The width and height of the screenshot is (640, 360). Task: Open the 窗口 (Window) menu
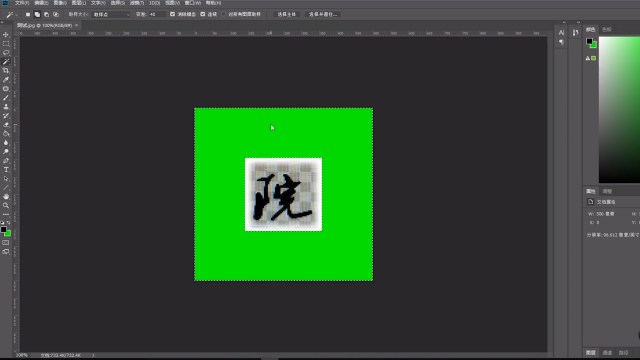(x=193, y=3)
